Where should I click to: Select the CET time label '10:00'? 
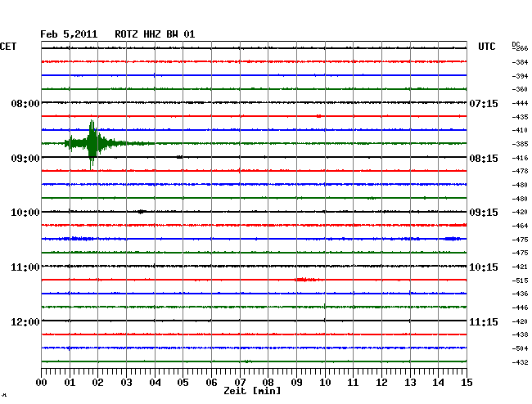(x=25, y=213)
